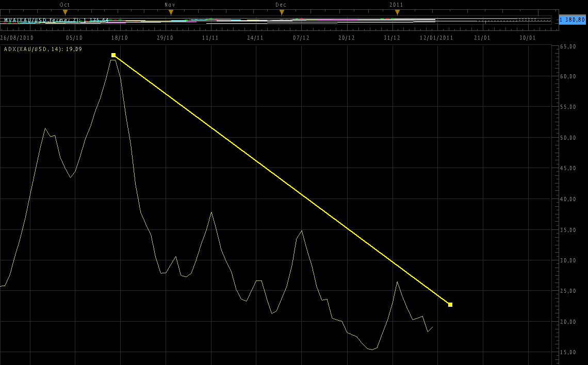This screenshot has height=365, width=588.
Task: Click the 65,00 value on ADX scale
Action: [x=567, y=46]
